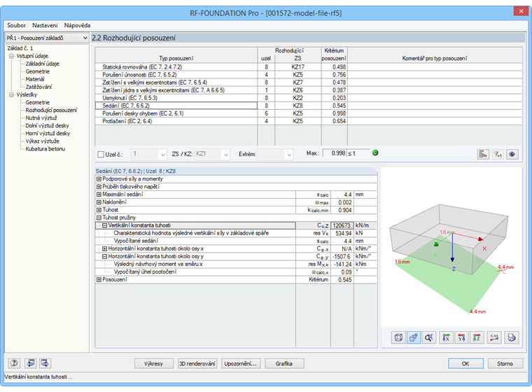Screen dimensions: 532x392
Task: Select Kubatura betonu in the tree
Action: (45, 149)
